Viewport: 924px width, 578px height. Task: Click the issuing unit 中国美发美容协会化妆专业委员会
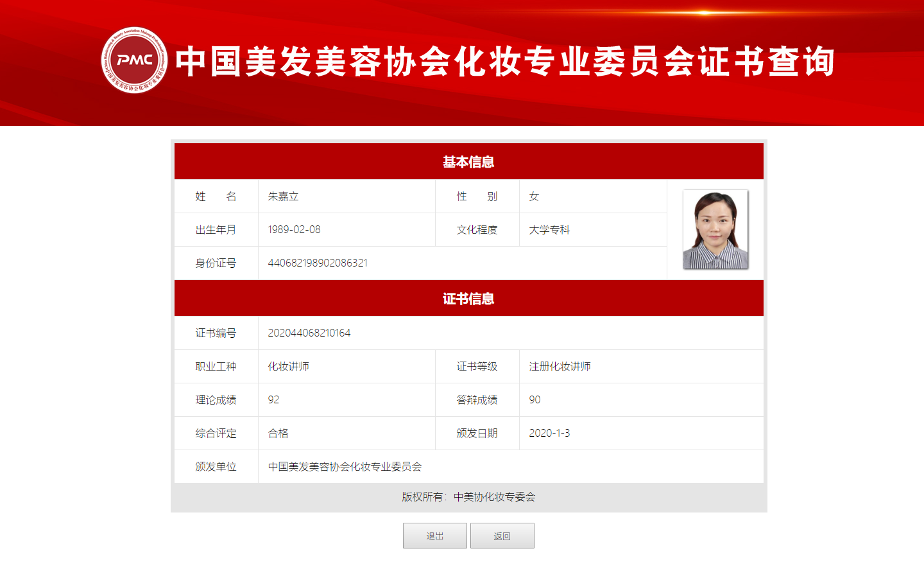click(345, 467)
